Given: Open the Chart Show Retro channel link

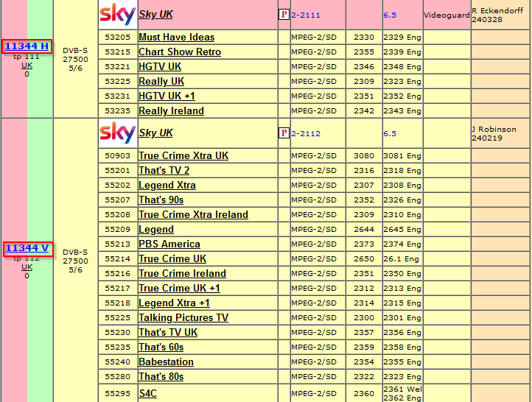Looking at the screenshot, I should tap(180, 52).
